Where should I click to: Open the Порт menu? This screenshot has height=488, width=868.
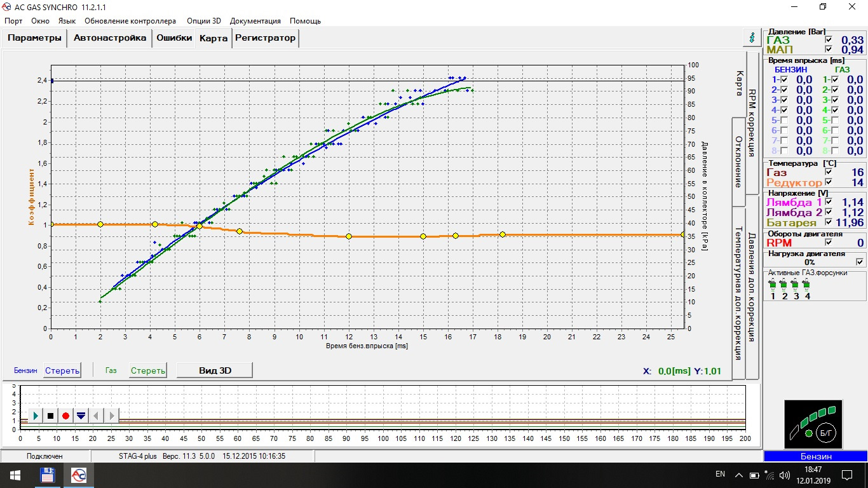point(13,21)
